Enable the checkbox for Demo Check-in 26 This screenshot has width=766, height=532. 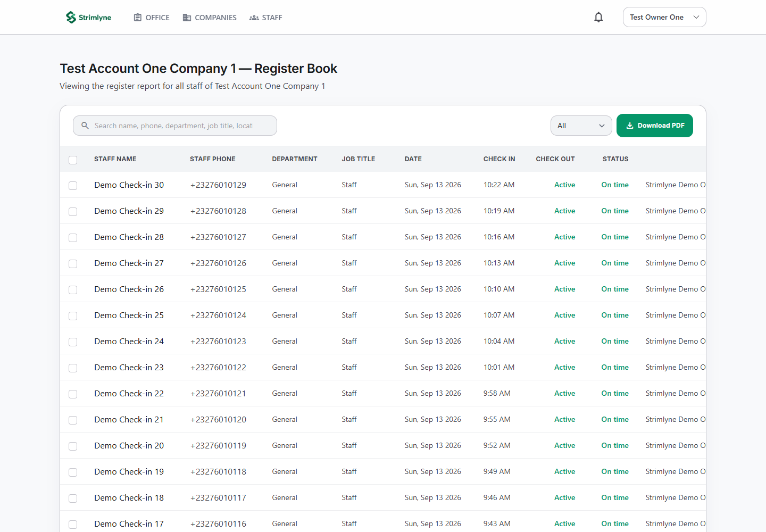(x=73, y=290)
